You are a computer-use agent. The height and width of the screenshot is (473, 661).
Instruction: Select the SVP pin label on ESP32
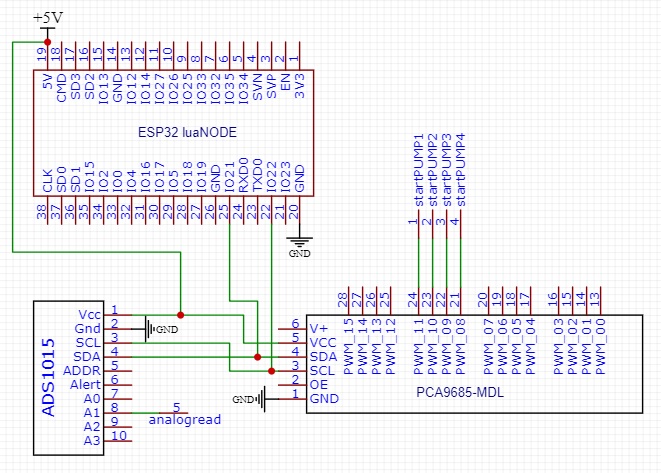[271, 86]
